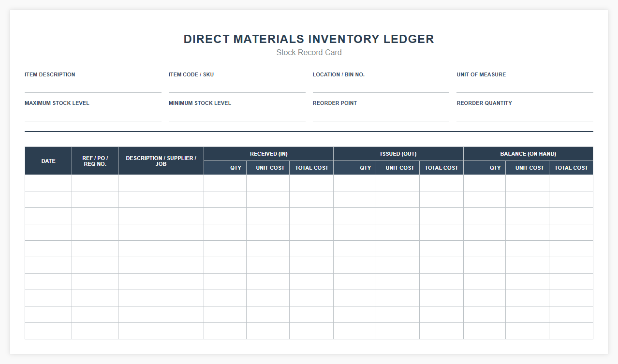Click the 'ITEM DESCRIPTION' label
618x364 pixels.
(50, 74)
